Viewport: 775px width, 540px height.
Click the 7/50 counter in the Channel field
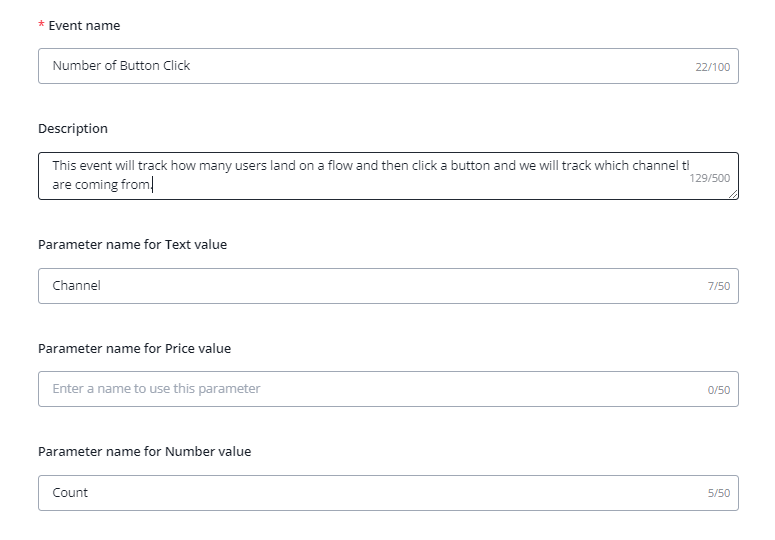[718, 287]
